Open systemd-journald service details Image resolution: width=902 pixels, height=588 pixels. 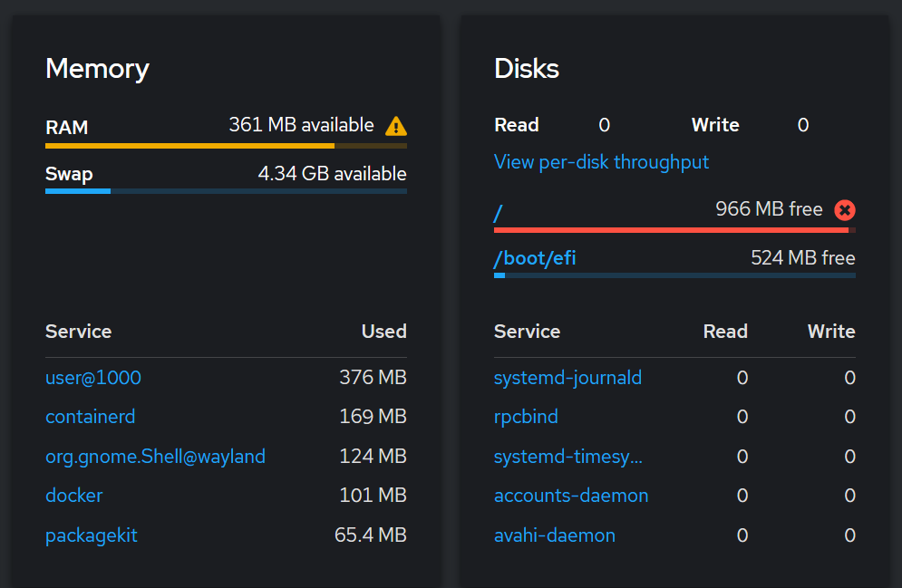pos(567,378)
